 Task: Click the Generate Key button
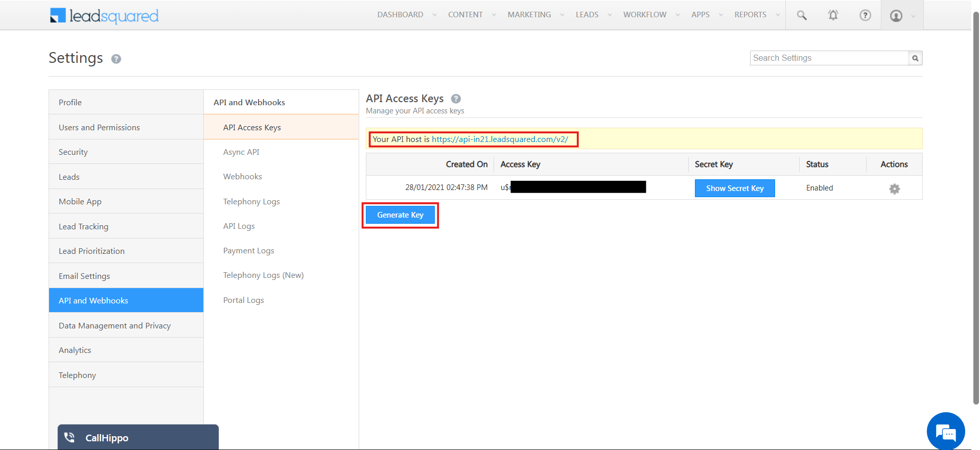point(400,215)
